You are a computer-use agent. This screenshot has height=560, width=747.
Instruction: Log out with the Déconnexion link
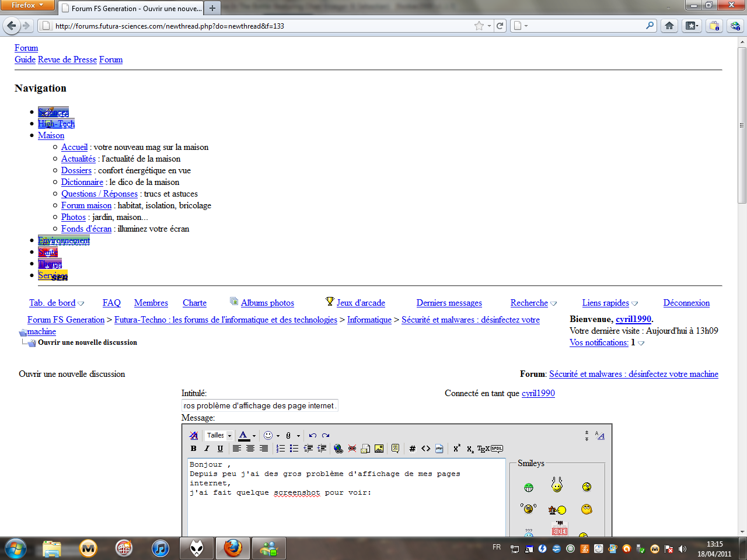pos(686,303)
